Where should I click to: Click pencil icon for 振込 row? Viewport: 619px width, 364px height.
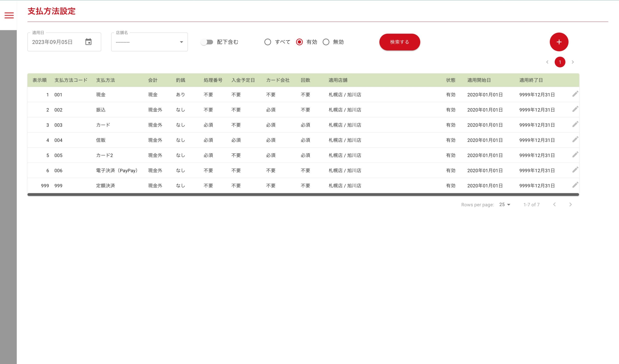tap(575, 109)
